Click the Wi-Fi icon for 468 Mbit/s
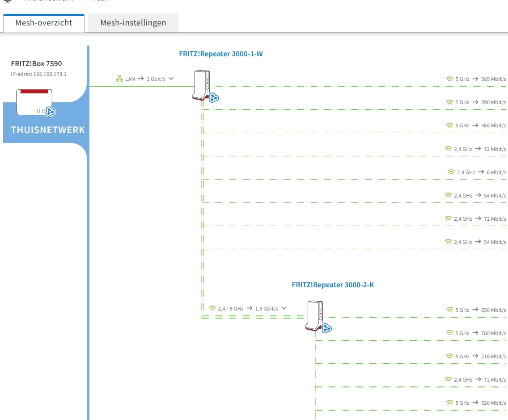Viewport: 508px width, 420px height. [x=450, y=125]
